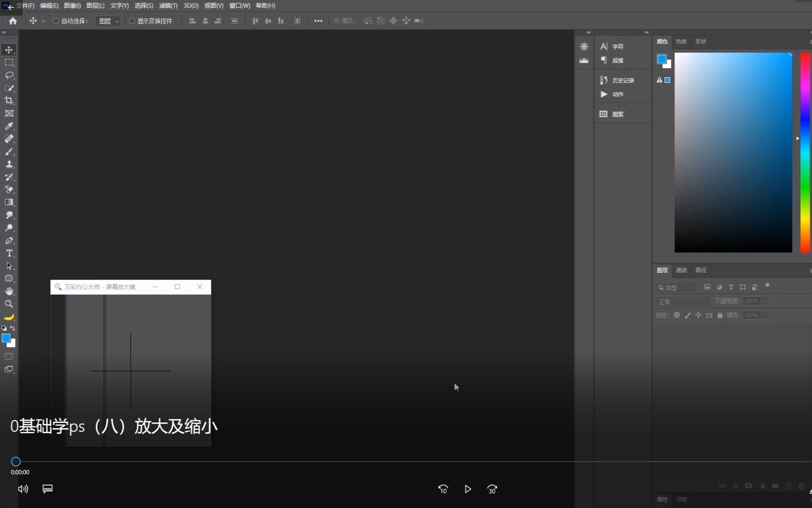Image resolution: width=812 pixels, height=508 pixels.
Task: Open the 图像(I) menu
Action: [72, 6]
